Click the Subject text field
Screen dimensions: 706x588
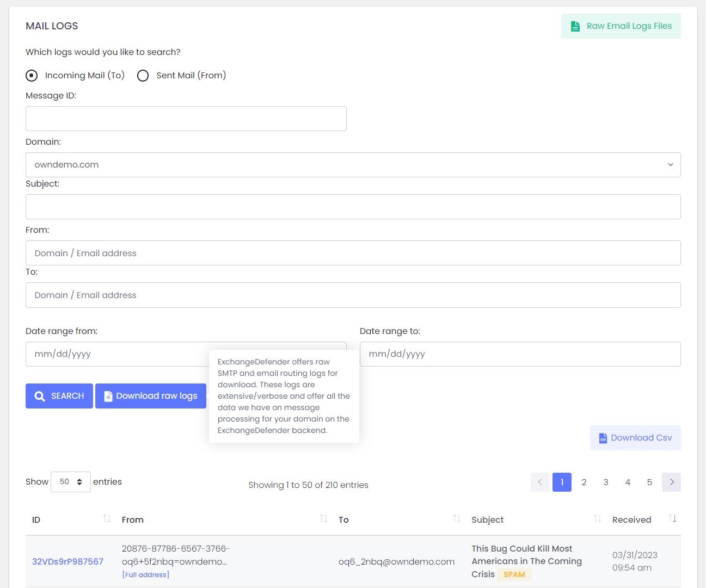(353, 207)
